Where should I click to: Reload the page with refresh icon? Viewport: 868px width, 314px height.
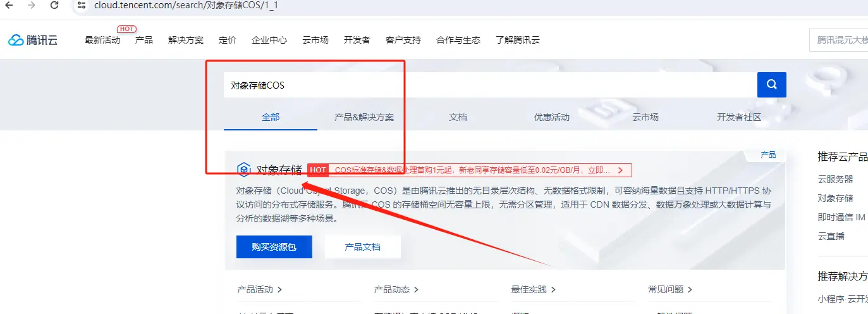[x=54, y=5]
